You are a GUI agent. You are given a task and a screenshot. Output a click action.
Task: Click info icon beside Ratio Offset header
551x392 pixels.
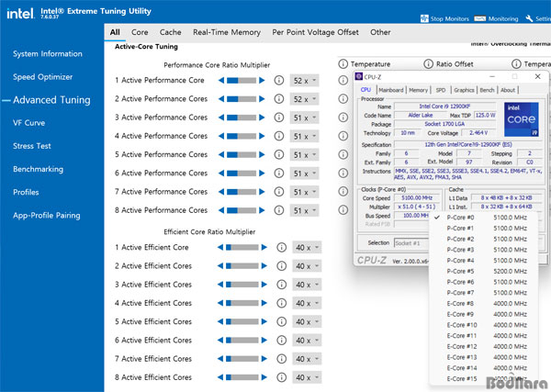(428, 64)
